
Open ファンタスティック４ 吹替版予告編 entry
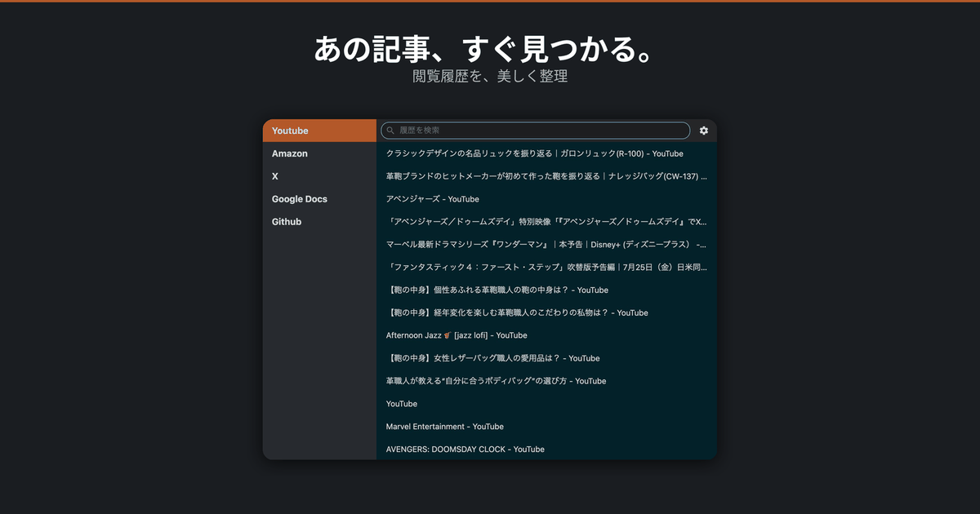click(546, 268)
